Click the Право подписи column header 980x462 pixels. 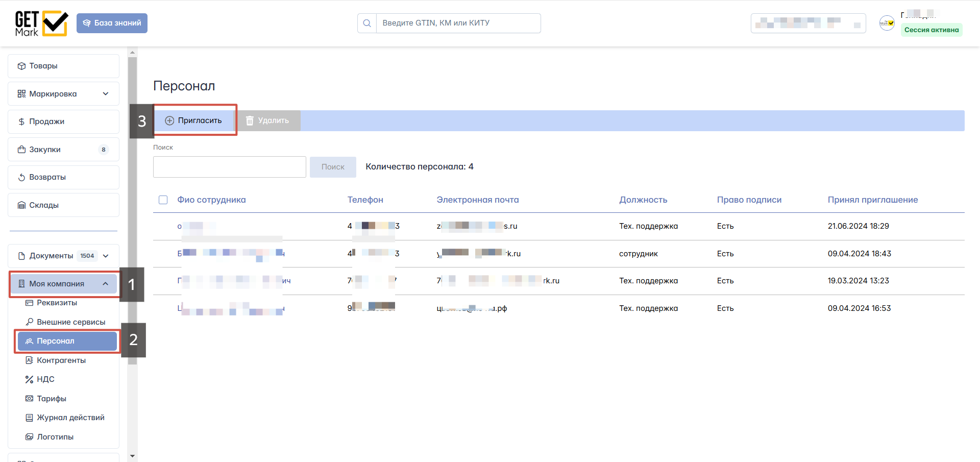749,200
